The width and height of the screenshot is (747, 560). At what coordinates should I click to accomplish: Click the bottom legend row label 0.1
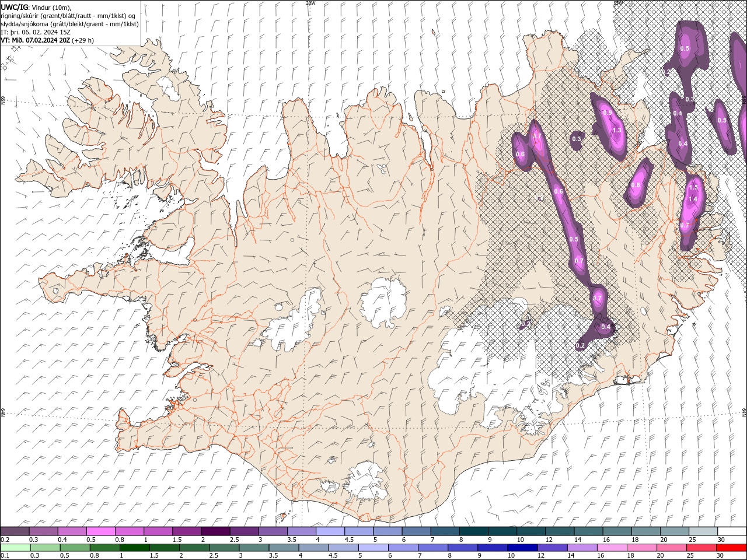[x=5, y=556]
